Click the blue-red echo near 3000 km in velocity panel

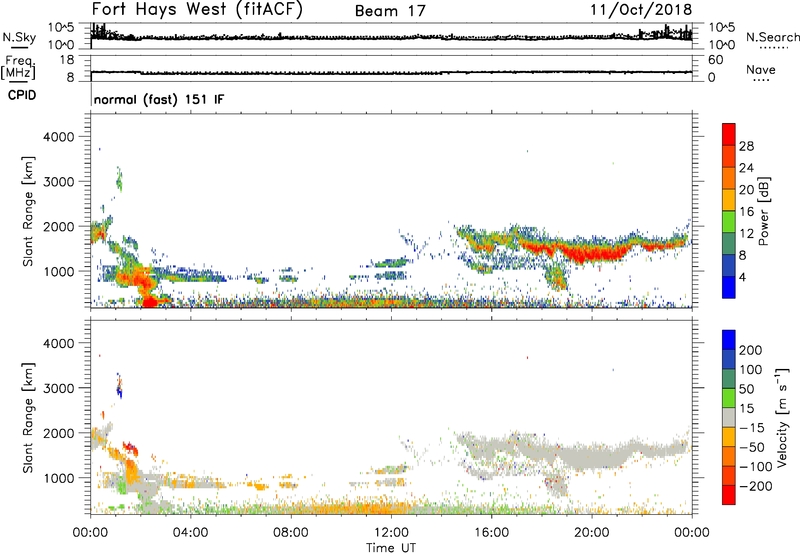click(119, 386)
